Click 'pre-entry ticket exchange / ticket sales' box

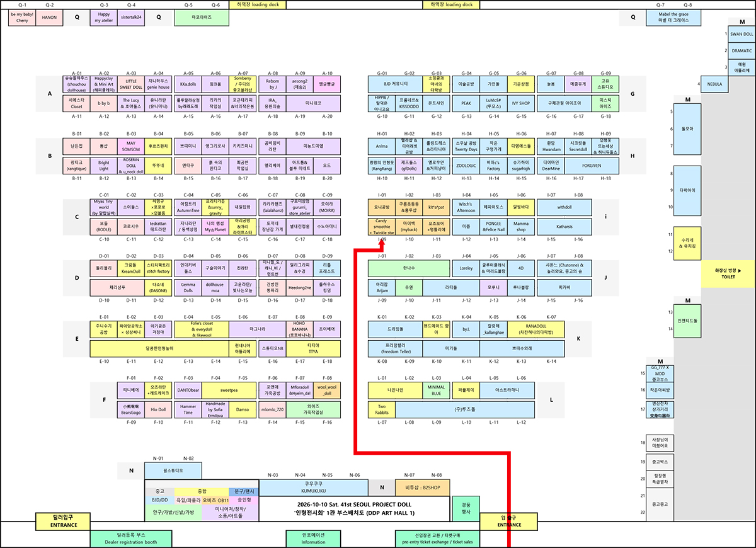pyautogui.click(x=439, y=539)
